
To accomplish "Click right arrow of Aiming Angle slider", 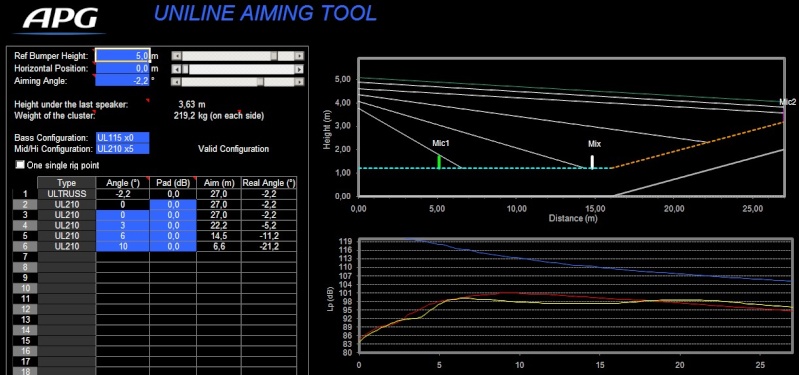I will click(299, 82).
